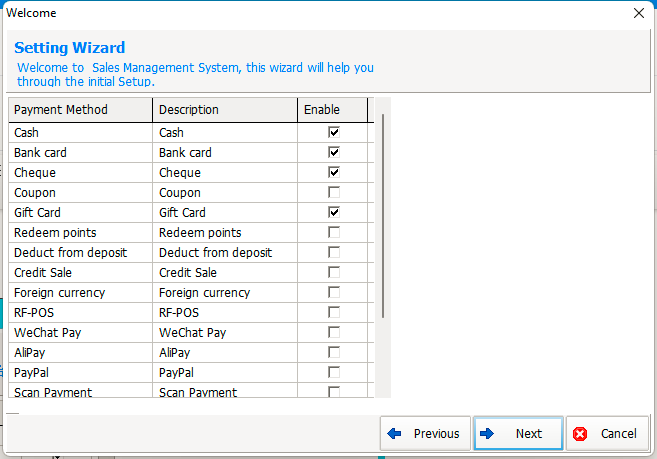Enable the Coupon payment checkbox
The height and width of the screenshot is (459, 657).
tap(334, 192)
